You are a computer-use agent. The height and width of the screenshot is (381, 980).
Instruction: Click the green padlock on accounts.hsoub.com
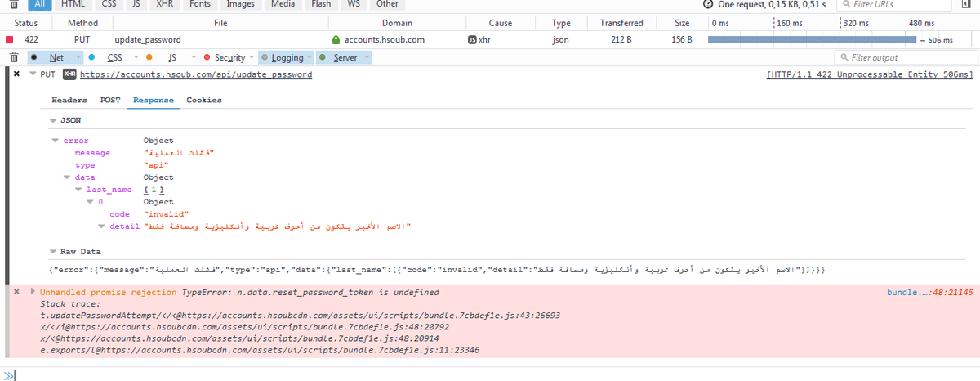336,39
